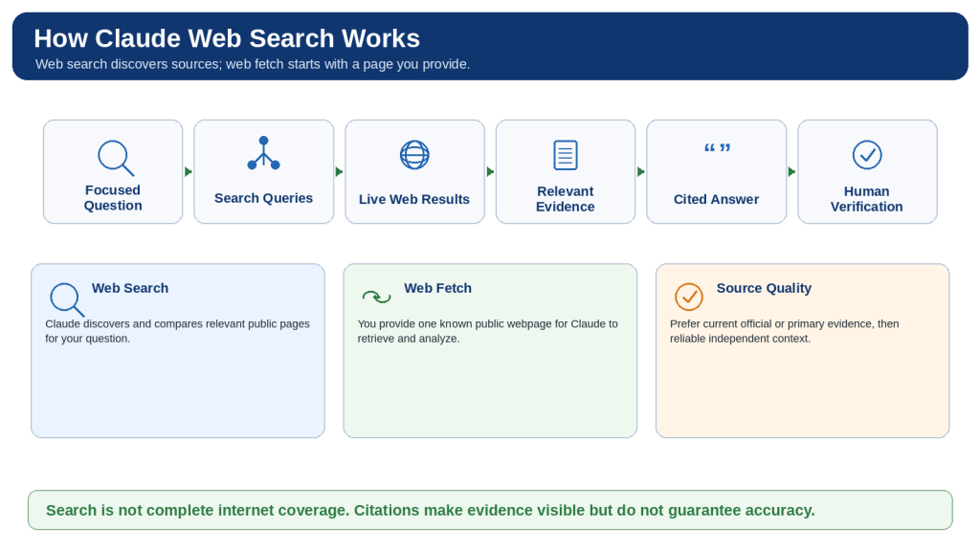The image size is (980, 551).
Task: Click the magnifier icon in Web Search card
Action: coord(67,299)
